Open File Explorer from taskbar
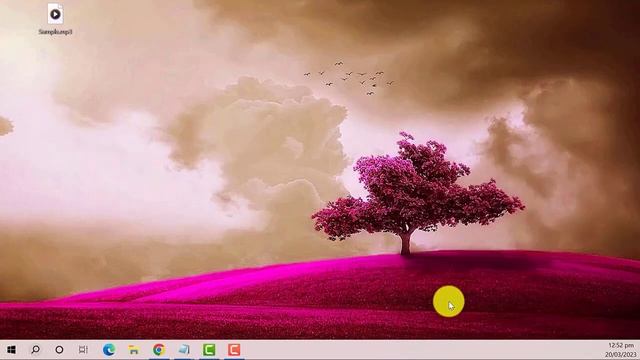 pyautogui.click(x=134, y=350)
